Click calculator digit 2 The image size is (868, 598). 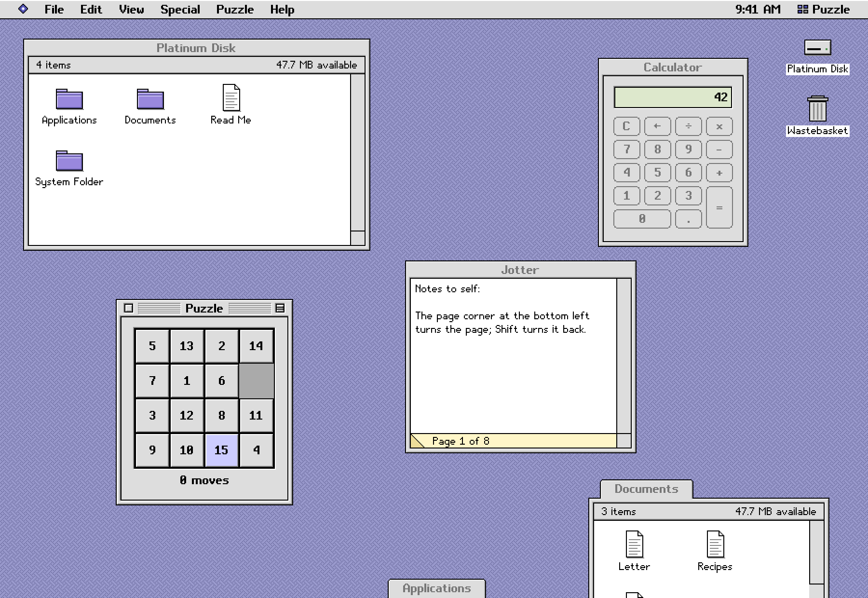pyautogui.click(x=657, y=196)
